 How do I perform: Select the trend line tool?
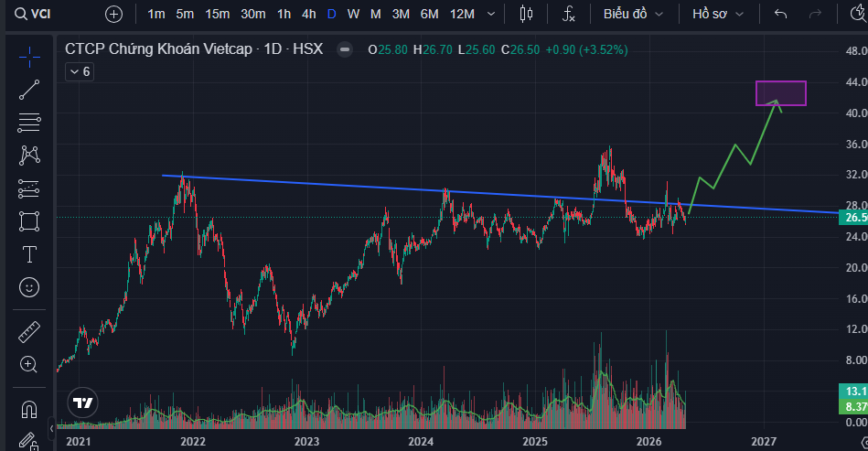tap(29, 90)
